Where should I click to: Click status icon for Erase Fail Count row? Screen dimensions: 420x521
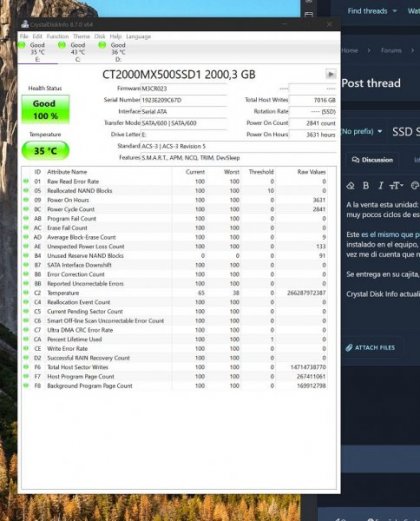pyautogui.click(x=26, y=228)
